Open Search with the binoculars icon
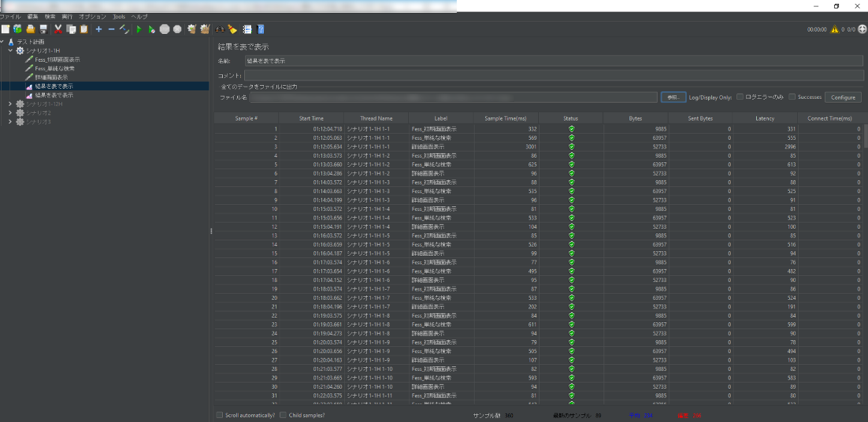The image size is (868, 422). tap(220, 29)
